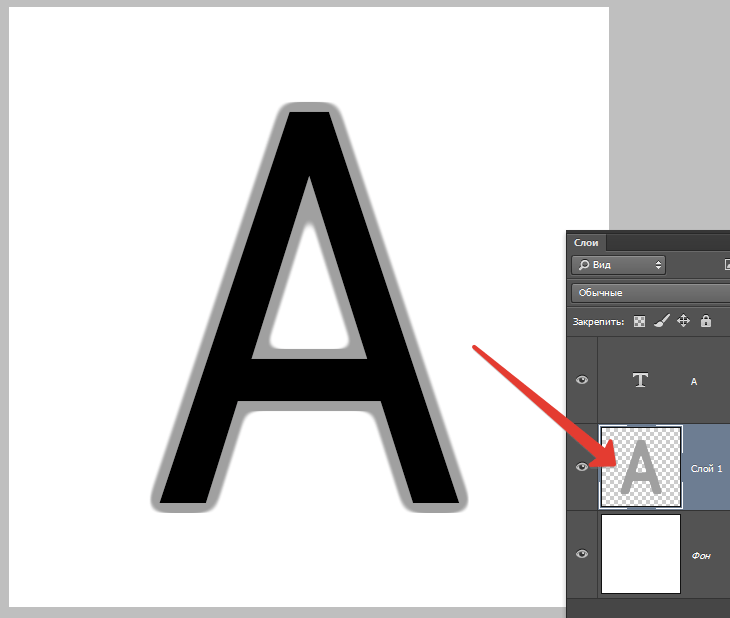Image resolution: width=730 pixels, height=618 pixels.
Task: Select the Фон layer name
Action: point(701,556)
